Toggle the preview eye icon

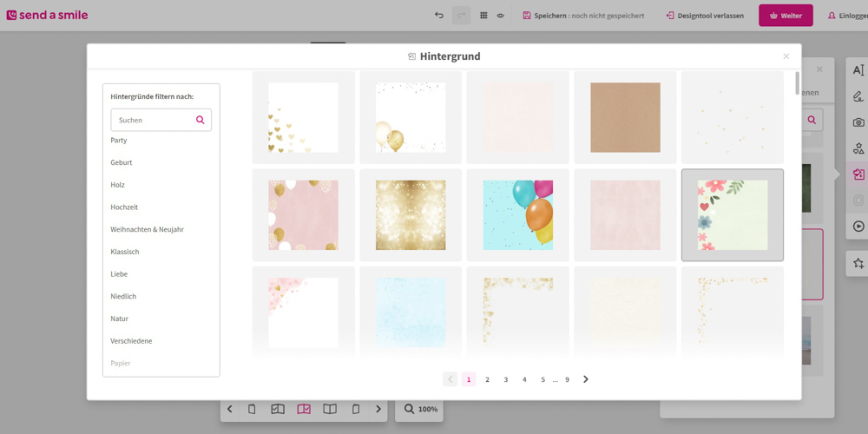[x=501, y=16]
